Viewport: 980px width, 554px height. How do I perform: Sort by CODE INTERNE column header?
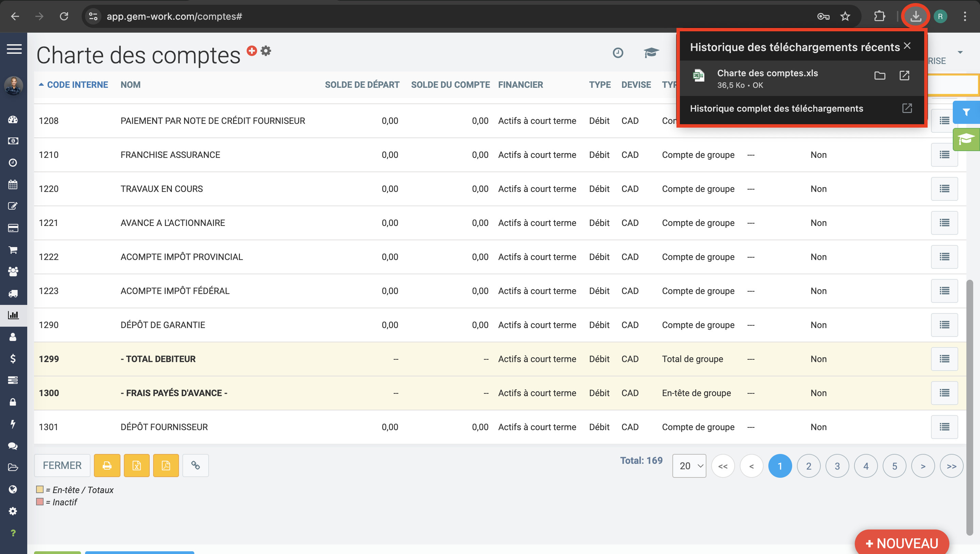[x=77, y=85]
